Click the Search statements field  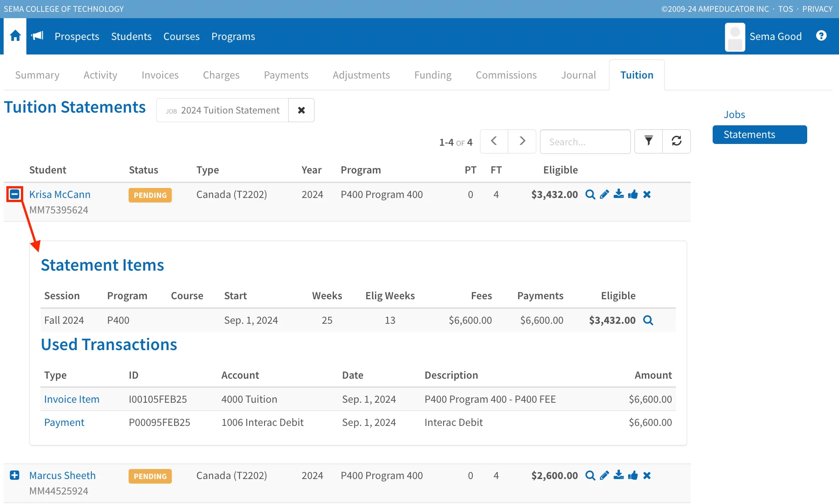pos(585,142)
